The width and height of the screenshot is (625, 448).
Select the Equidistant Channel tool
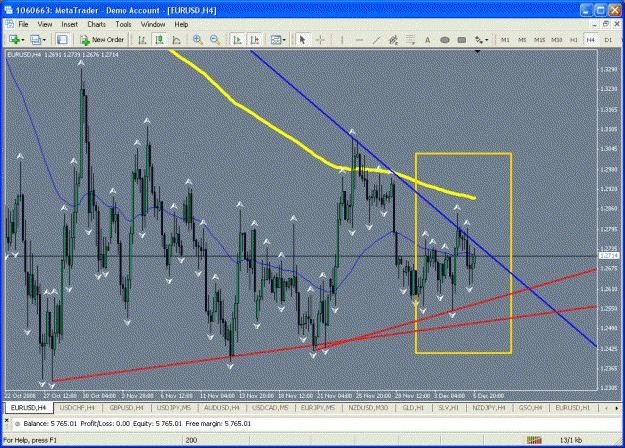pos(393,39)
